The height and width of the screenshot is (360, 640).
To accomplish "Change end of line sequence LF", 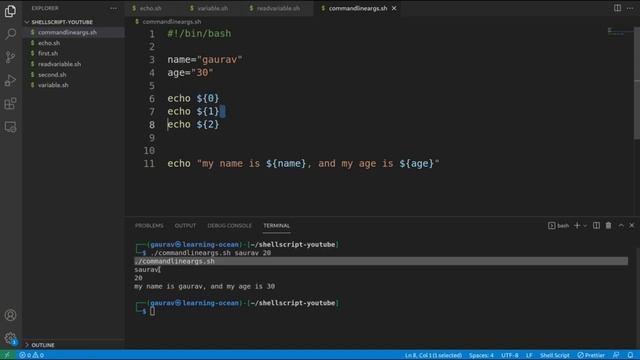I will (x=529, y=355).
